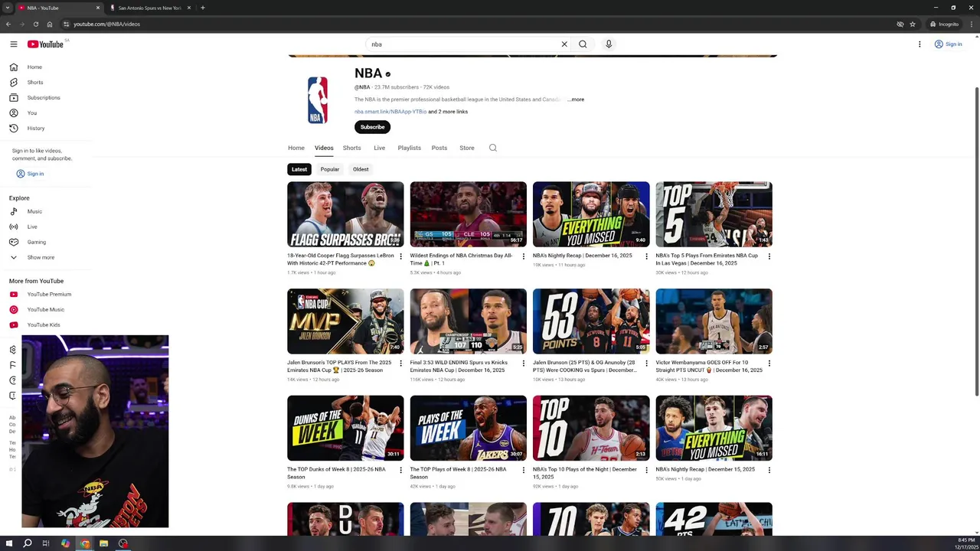Switch to the Playlists tab

point(410,148)
